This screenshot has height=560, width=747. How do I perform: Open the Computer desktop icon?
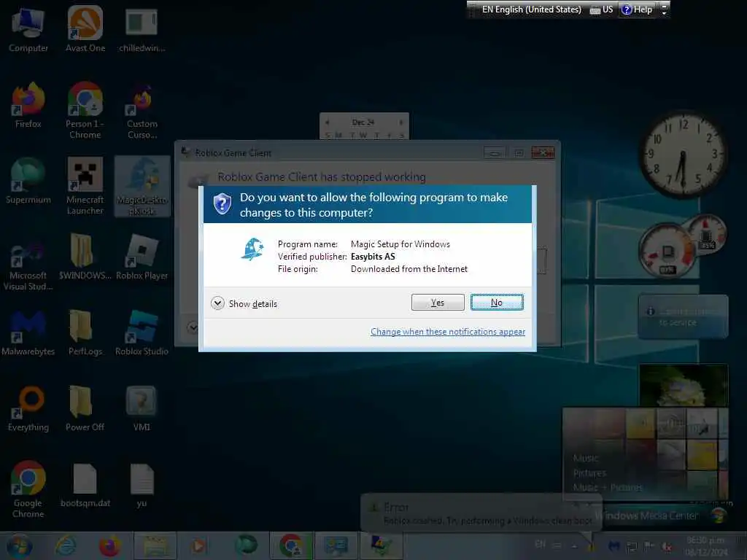[28, 29]
